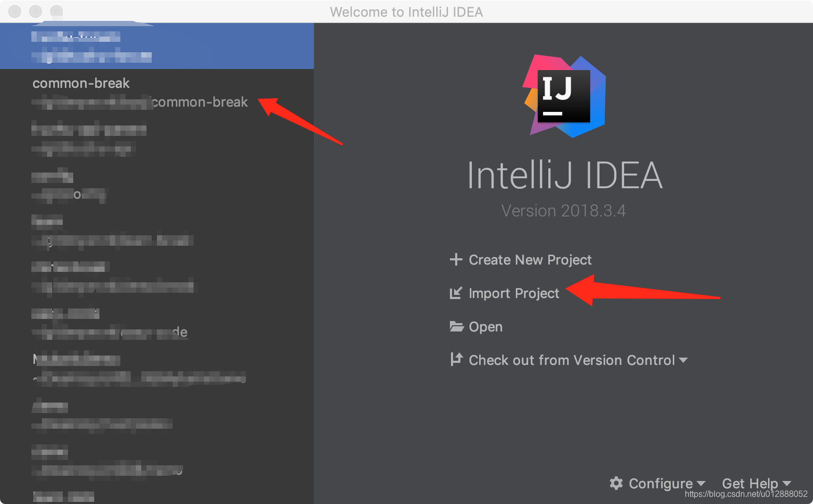Image resolution: width=813 pixels, height=504 pixels.
Task: Close the Welcome window
Action: click(x=15, y=11)
